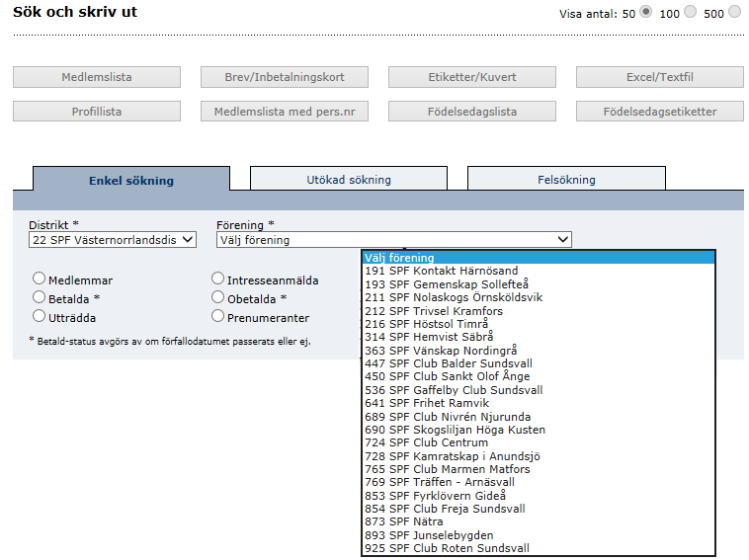Screen dimensions: 749x560
Task: Choose 450 SPF Club Sankt Olof Ånge
Action: (x=539, y=376)
